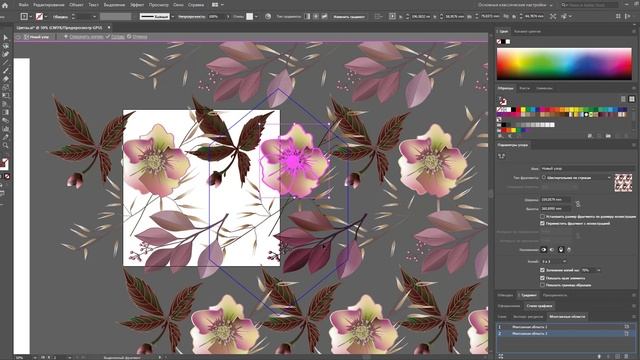Switch to the Слои tab
The height and width of the screenshot is (360, 640).
point(502,317)
